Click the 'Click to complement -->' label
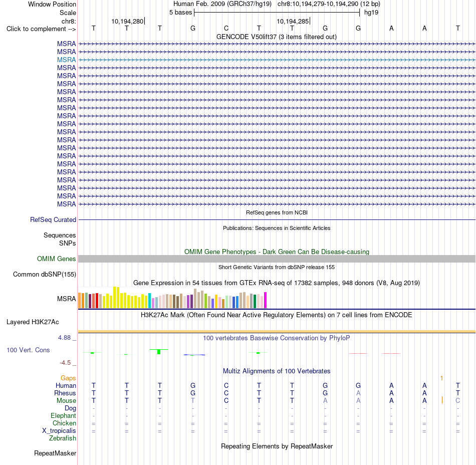This screenshot has width=476, height=465. [41, 29]
